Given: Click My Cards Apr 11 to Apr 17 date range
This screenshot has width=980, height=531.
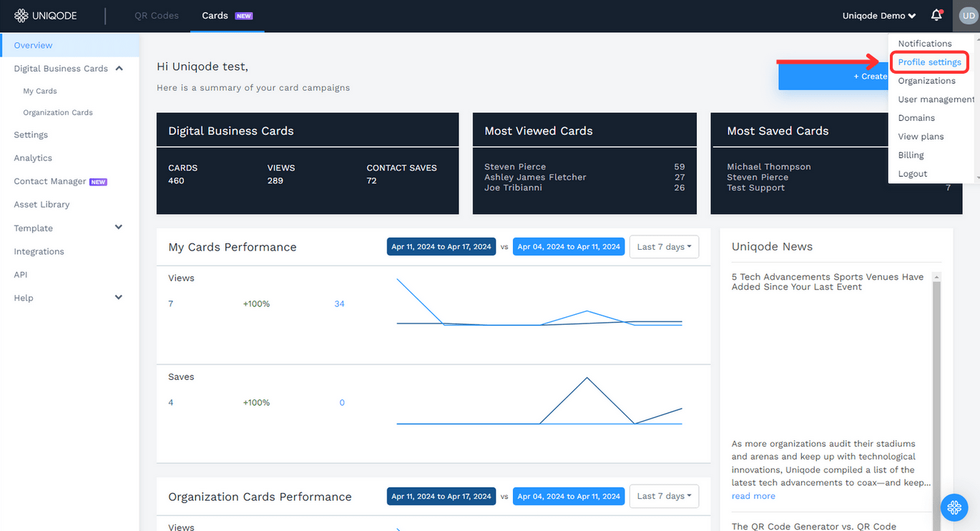Looking at the screenshot, I should pyautogui.click(x=441, y=247).
